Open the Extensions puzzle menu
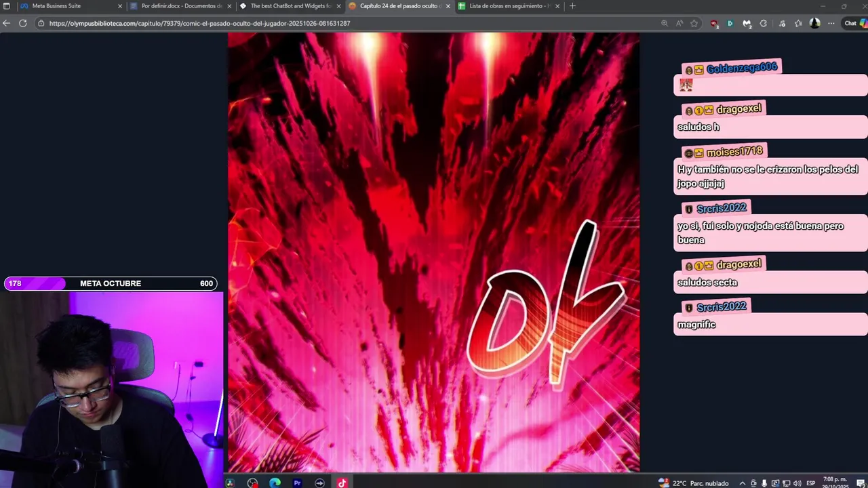The image size is (868, 488). tap(764, 23)
